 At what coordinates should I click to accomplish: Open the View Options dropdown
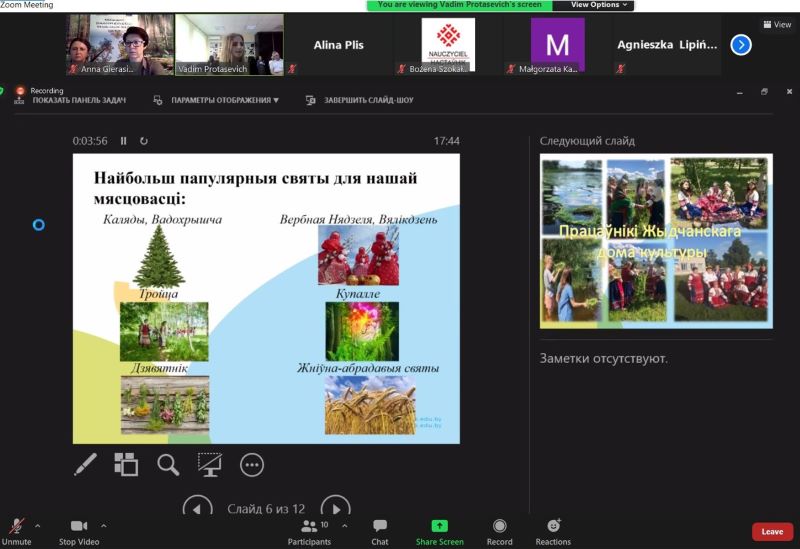(x=600, y=5)
